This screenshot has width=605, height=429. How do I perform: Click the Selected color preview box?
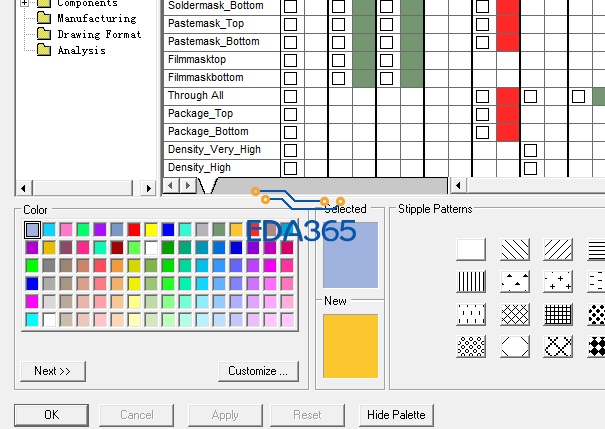point(350,255)
